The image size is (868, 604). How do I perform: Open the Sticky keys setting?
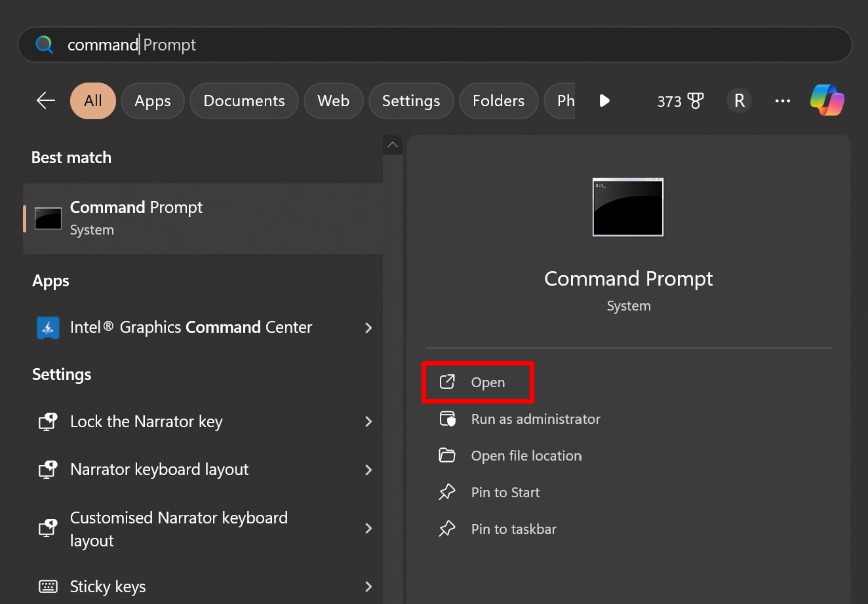click(203, 586)
